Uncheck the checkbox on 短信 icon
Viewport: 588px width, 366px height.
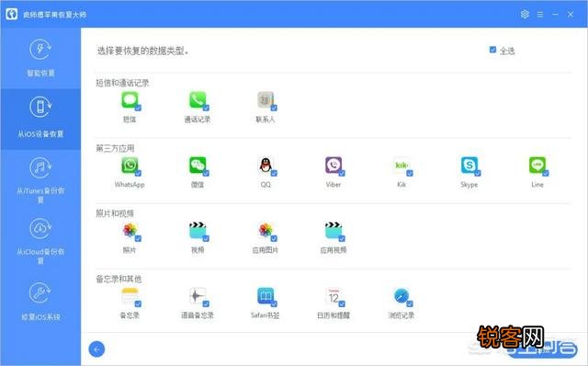pos(138,108)
